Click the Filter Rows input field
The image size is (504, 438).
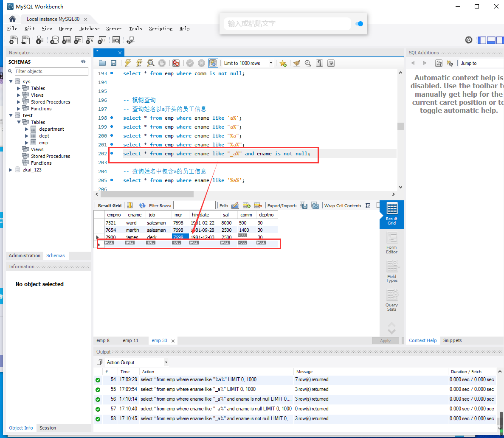pos(194,206)
